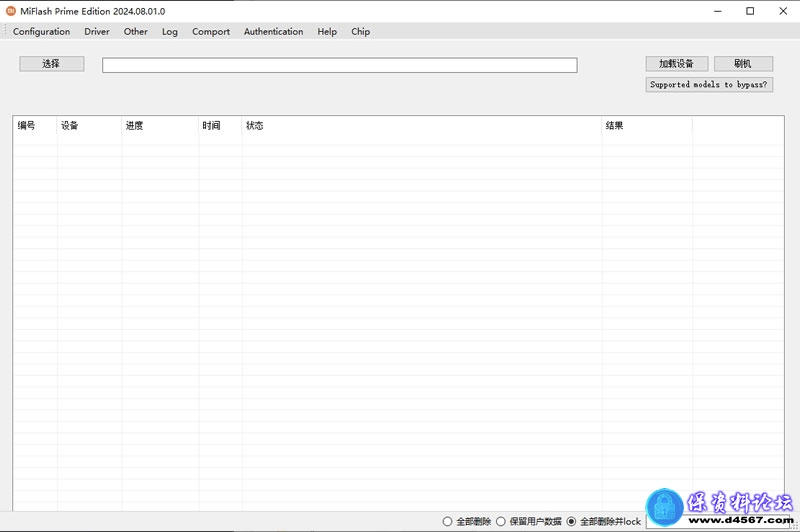Select the 全部删除并lock radio option
The height and width of the screenshot is (532, 800).
572,521
